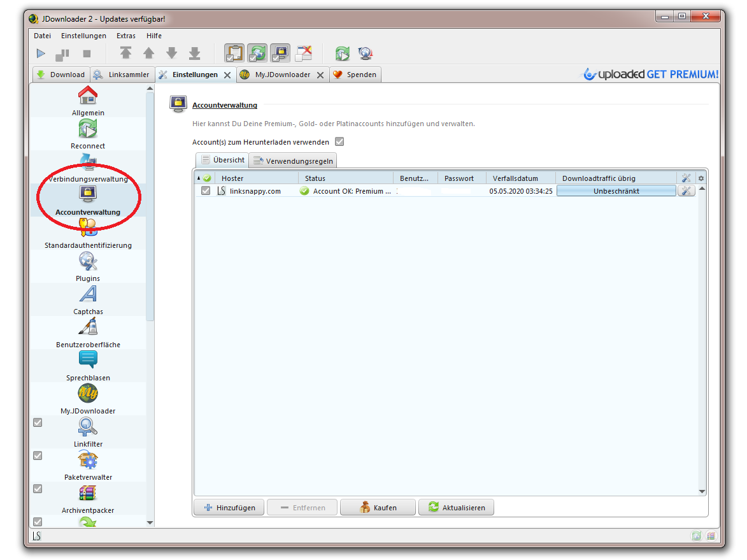Open linksnappy.com account settings wrench button
This screenshot has height=560, width=747.
pos(686,190)
